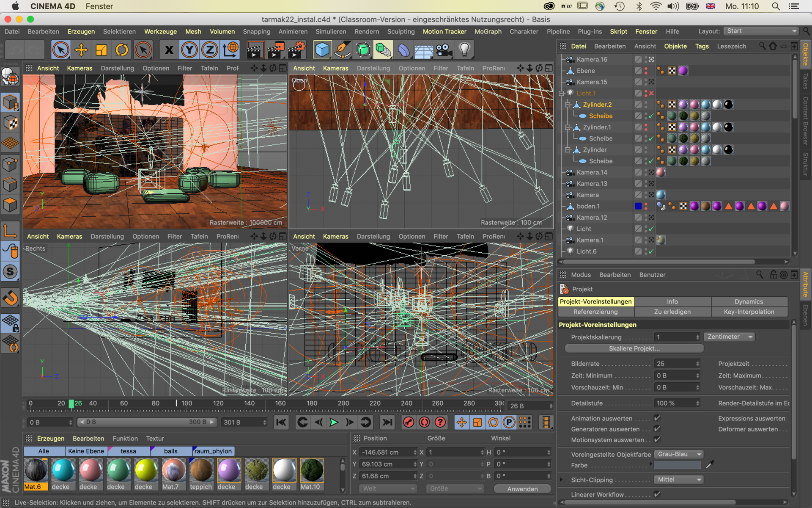Expand the Sicht-Clipping disclosure triangle

562,480
